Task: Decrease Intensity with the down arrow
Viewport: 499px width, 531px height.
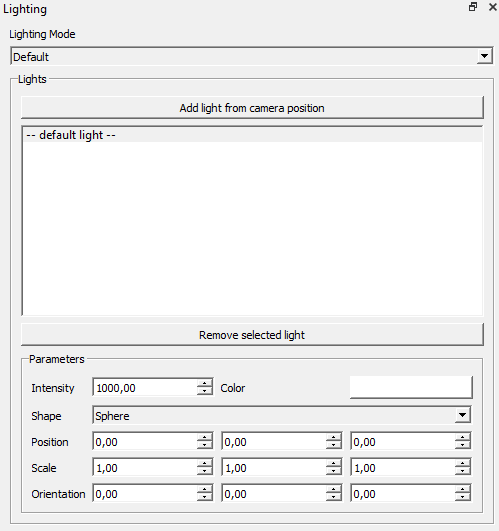Action: 204,391
